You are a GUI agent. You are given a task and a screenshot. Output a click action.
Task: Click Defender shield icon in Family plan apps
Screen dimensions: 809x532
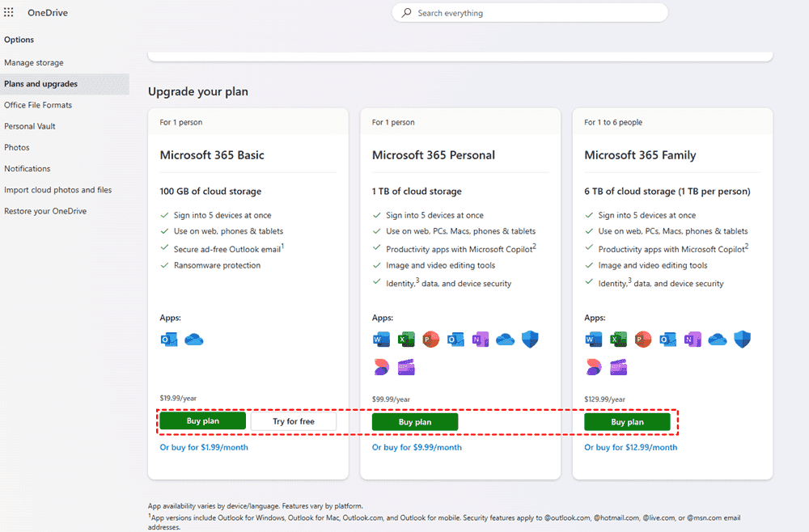[x=742, y=340]
